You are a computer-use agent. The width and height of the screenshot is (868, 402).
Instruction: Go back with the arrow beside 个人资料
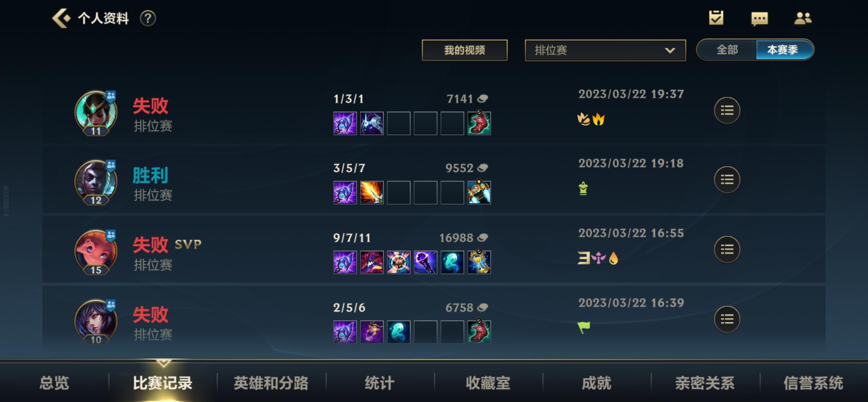61,18
